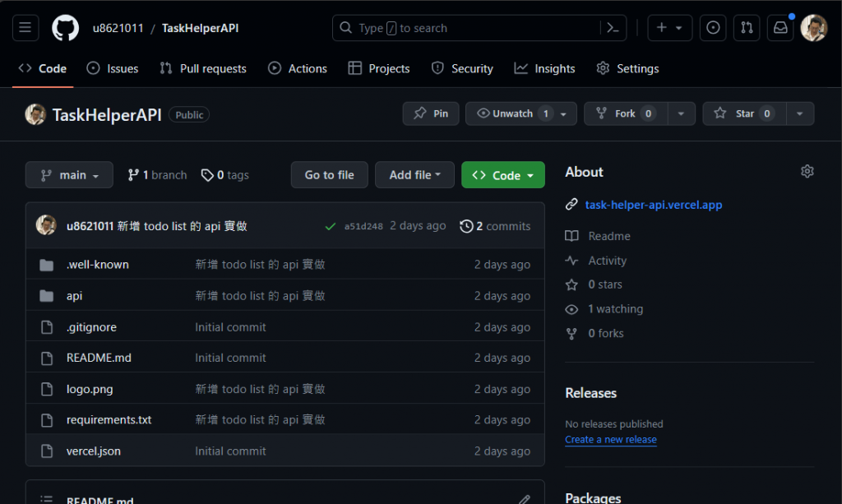Switch to the Projects tab

[378, 69]
